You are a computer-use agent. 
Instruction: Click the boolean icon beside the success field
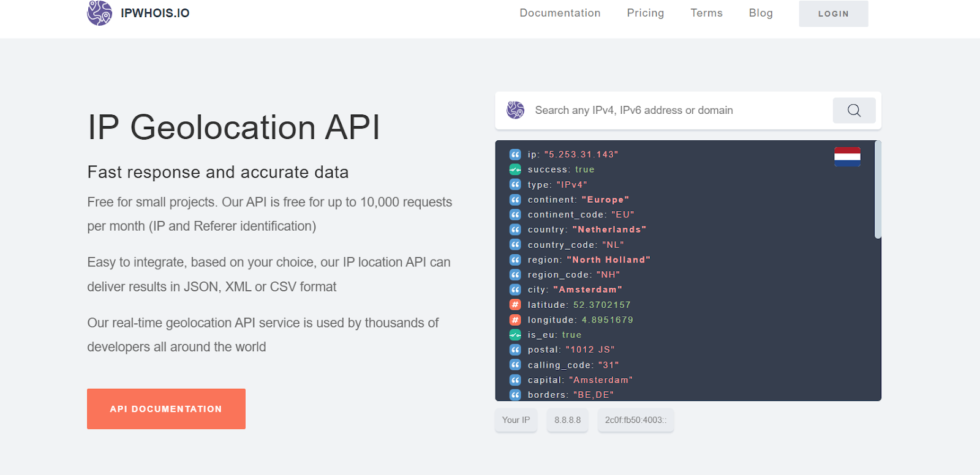tap(515, 170)
